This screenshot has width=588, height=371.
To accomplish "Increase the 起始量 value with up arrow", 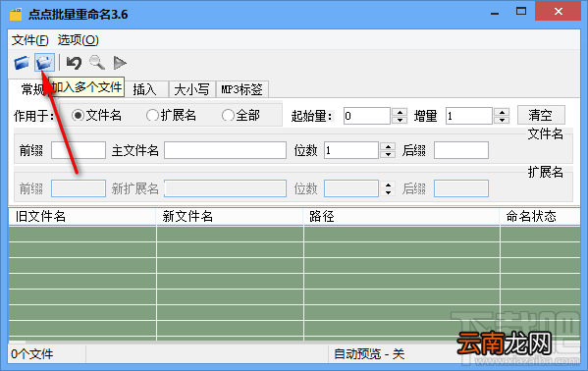I will (400, 112).
